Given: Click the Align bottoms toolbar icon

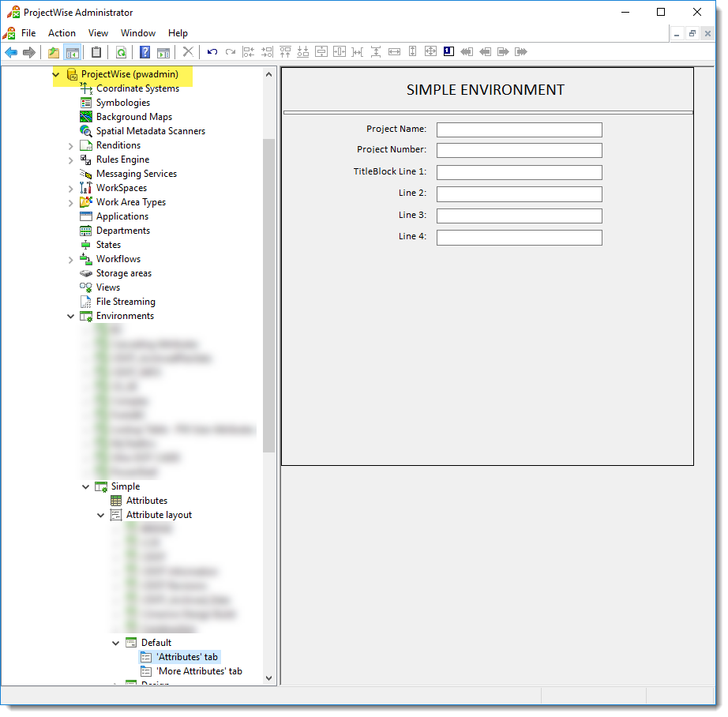Looking at the screenshot, I should [303, 51].
